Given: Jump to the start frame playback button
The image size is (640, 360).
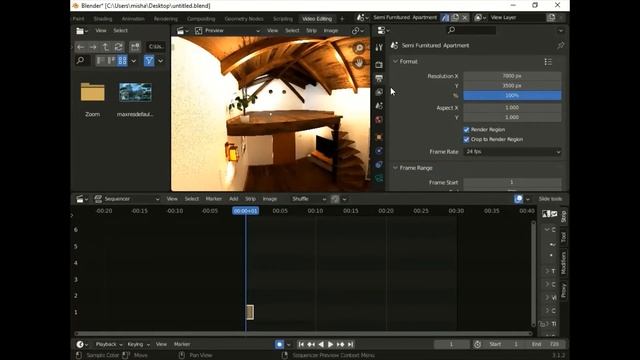Looking at the screenshot, I should [301, 344].
